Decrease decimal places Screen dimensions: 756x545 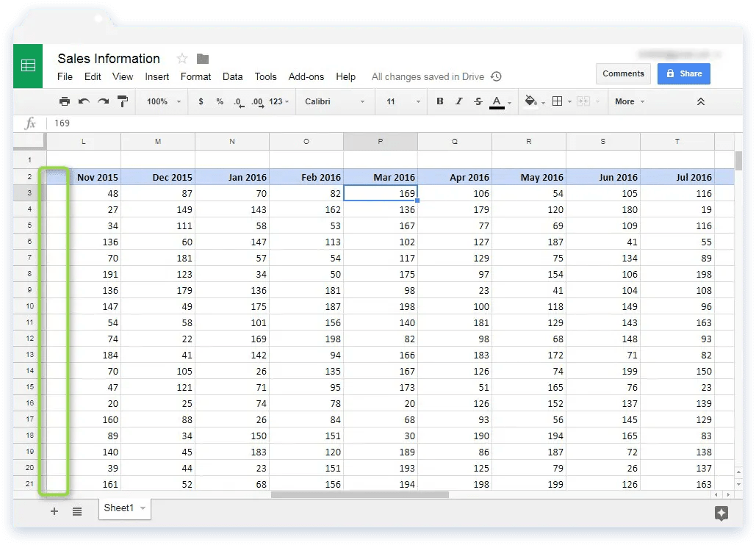pos(239,101)
